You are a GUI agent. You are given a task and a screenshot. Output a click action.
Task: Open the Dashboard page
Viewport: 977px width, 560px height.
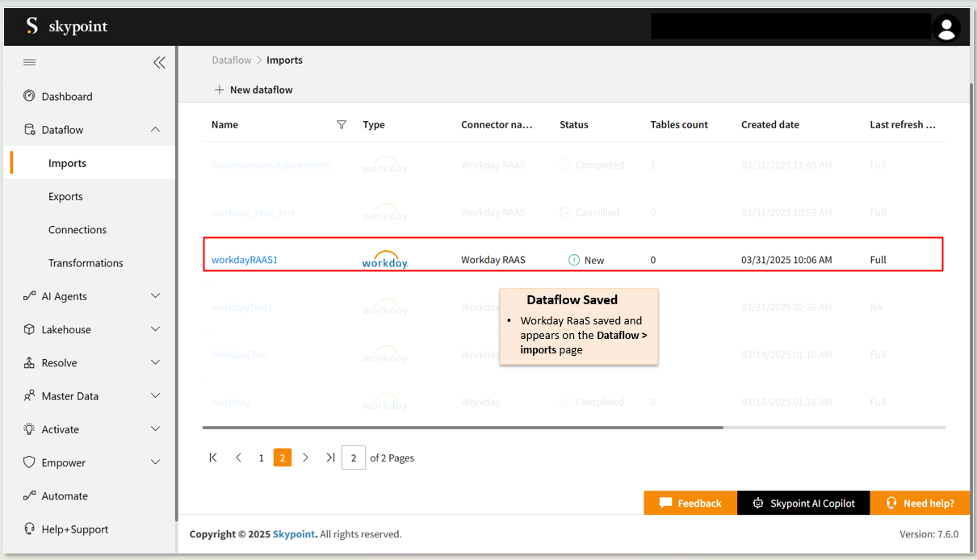pos(67,96)
